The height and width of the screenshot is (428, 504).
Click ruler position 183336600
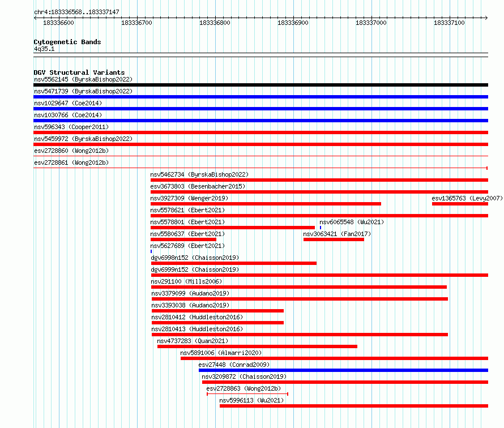[x=58, y=23]
